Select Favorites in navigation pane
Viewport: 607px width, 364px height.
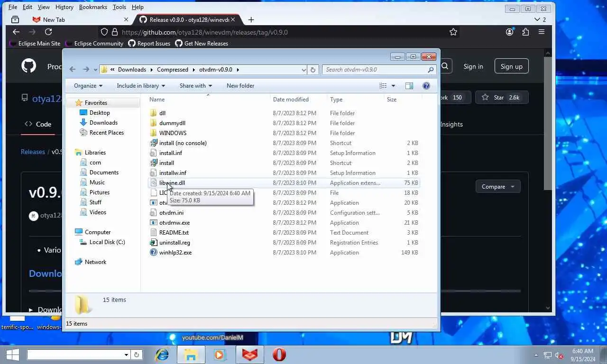96,103
